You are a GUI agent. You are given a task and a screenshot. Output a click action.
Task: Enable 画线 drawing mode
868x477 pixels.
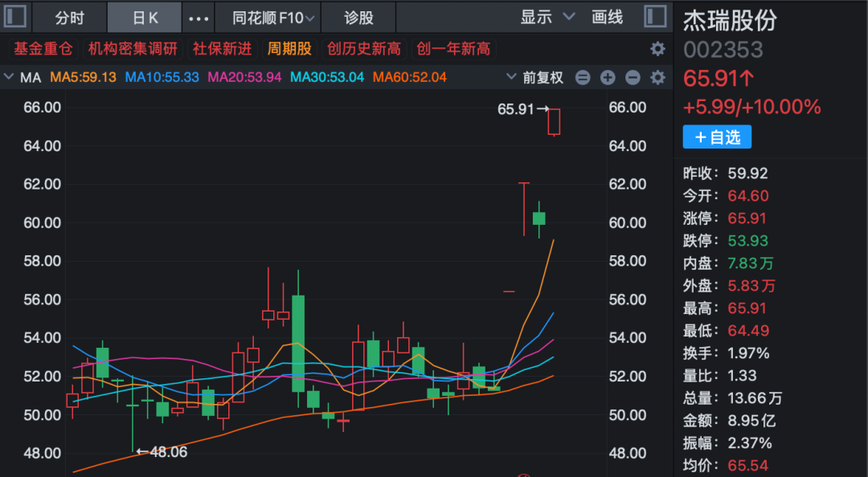(608, 16)
